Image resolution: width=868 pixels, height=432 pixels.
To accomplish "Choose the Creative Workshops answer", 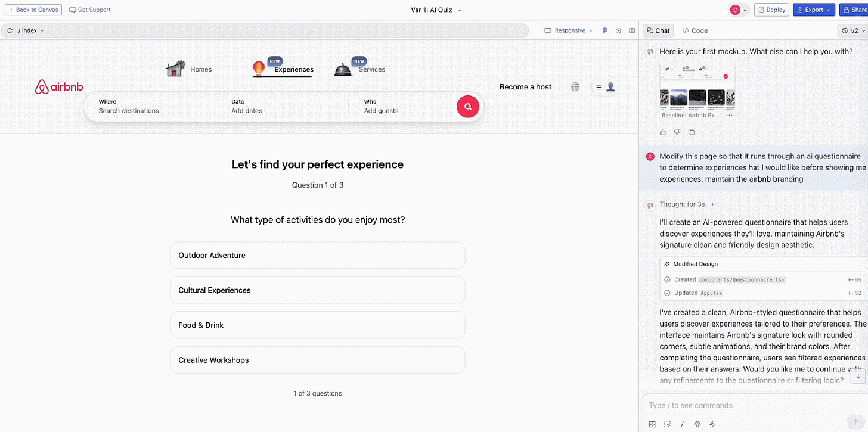I will pos(318,360).
